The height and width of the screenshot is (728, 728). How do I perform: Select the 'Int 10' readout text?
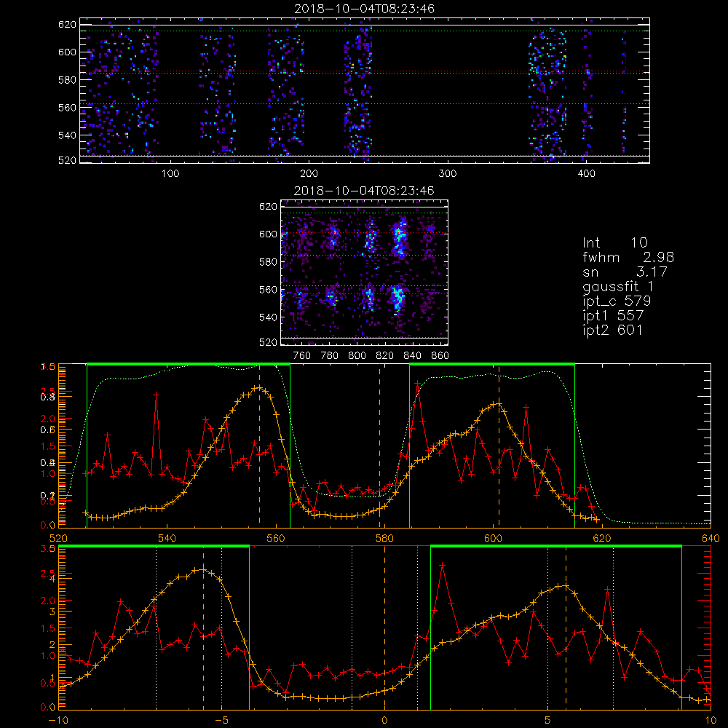[x=614, y=242]
